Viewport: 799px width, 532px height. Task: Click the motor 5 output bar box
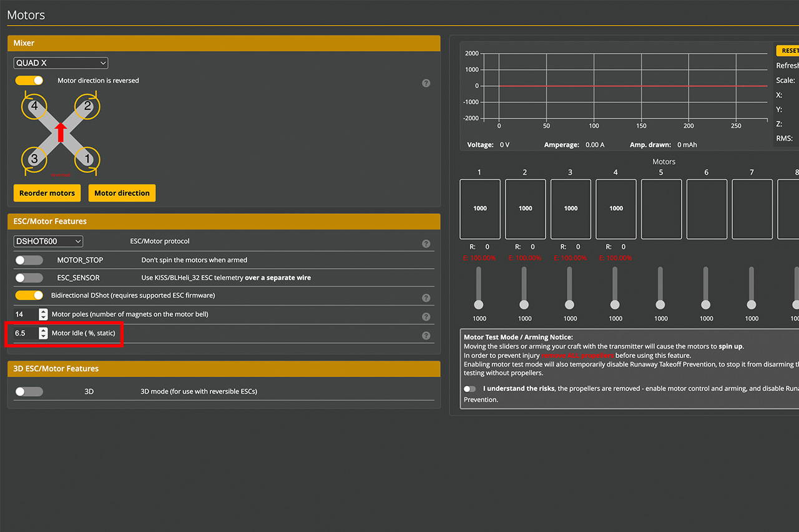point(662,209)
